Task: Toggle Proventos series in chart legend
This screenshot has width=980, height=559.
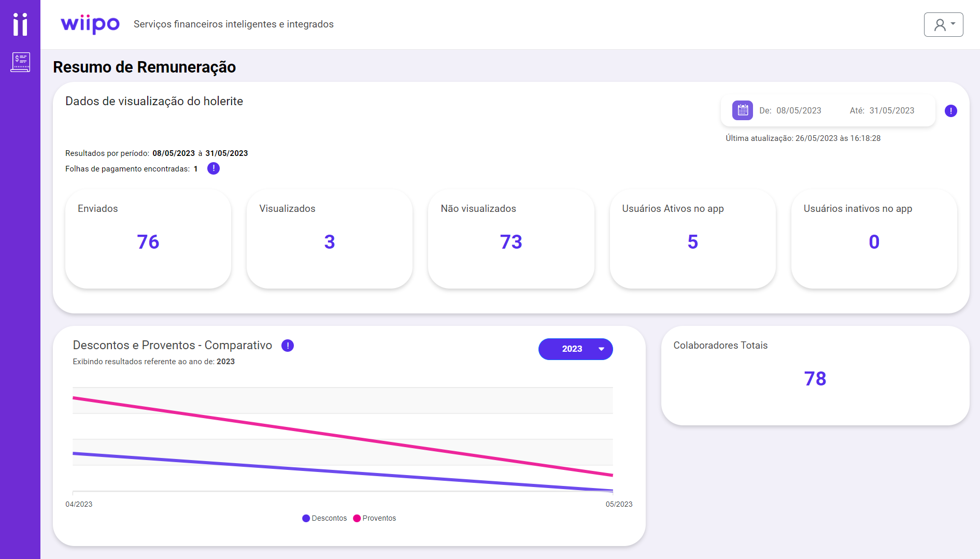Action: tap(375, 518)
